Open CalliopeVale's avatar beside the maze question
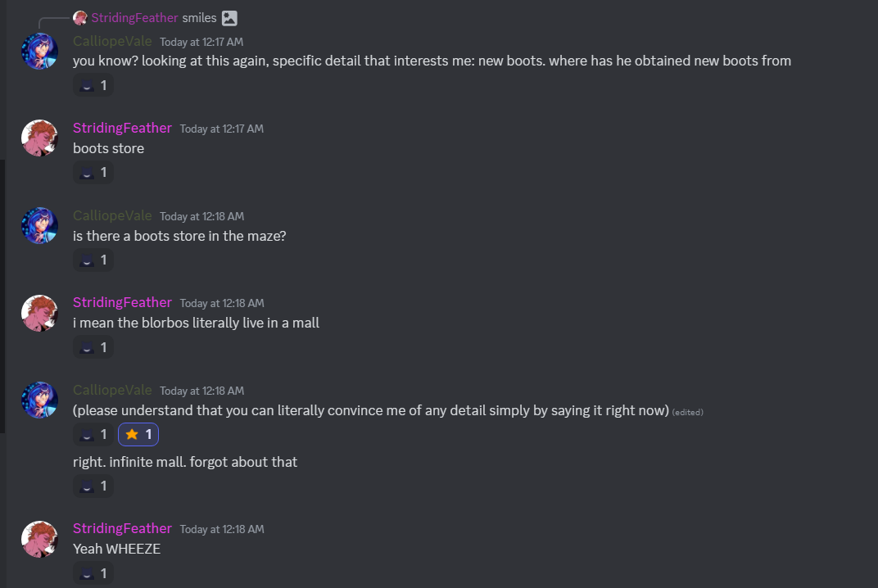This screenshot has width=878, height=588. click(x=39, y=226)
